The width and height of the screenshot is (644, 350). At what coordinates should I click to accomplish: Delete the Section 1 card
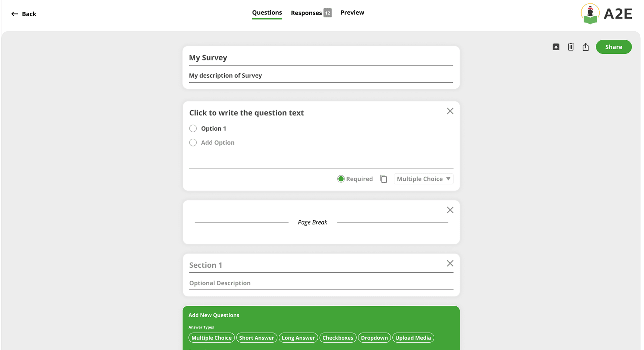(450, 264)
